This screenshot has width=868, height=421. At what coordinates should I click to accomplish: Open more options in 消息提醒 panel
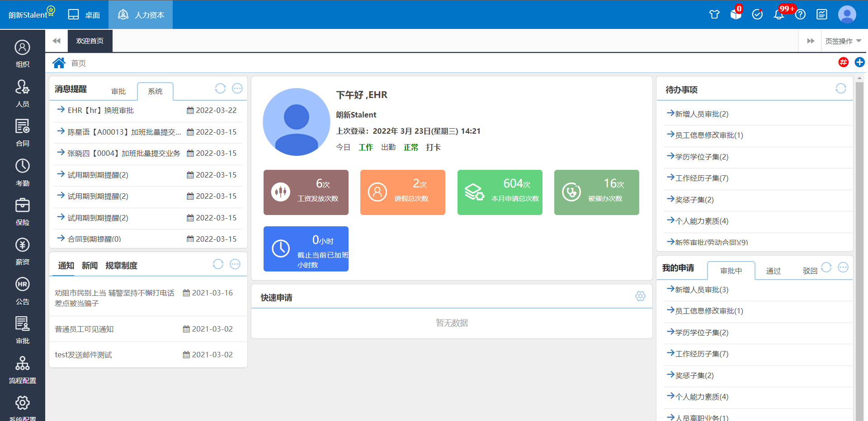click(237, 89)
